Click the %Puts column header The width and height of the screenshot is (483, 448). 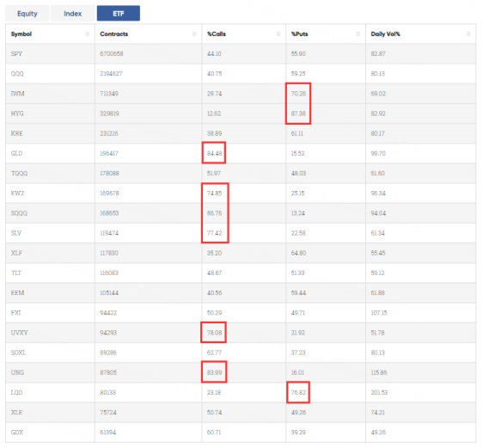pyautogui.click(x=326, y=34)
